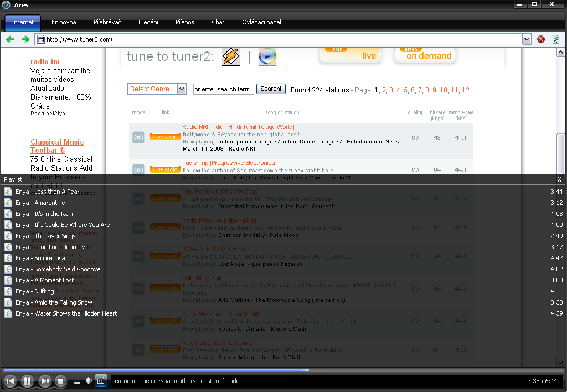Click the Ares logo in title bar
This screenshot has height=392, width=567.
(6, 4)
